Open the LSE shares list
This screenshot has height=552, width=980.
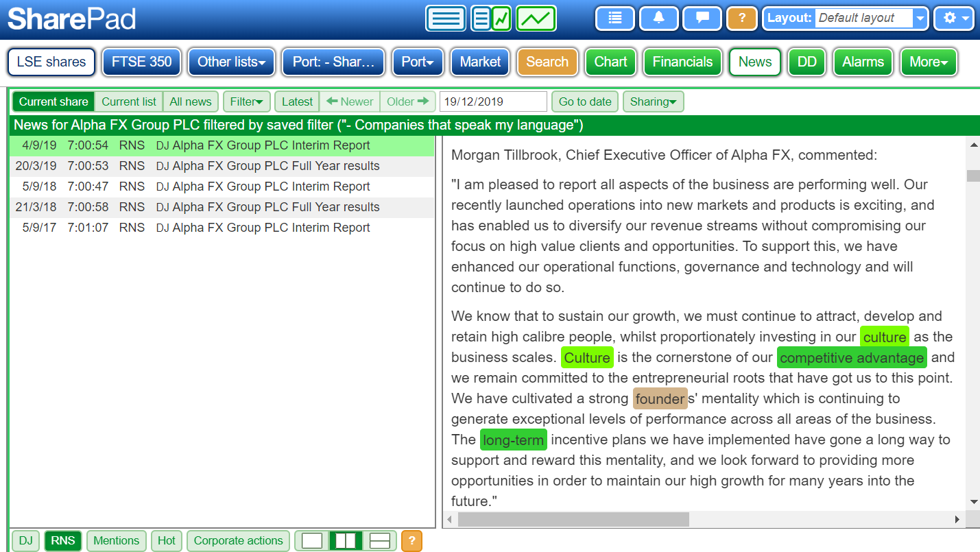pyautogui.click(x=51, y=62)
